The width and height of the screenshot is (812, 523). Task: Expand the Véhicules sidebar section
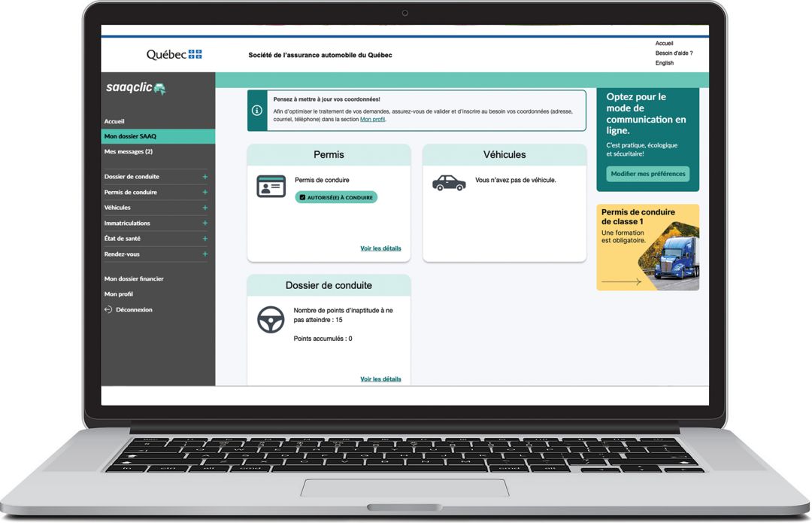click(205, 208)
